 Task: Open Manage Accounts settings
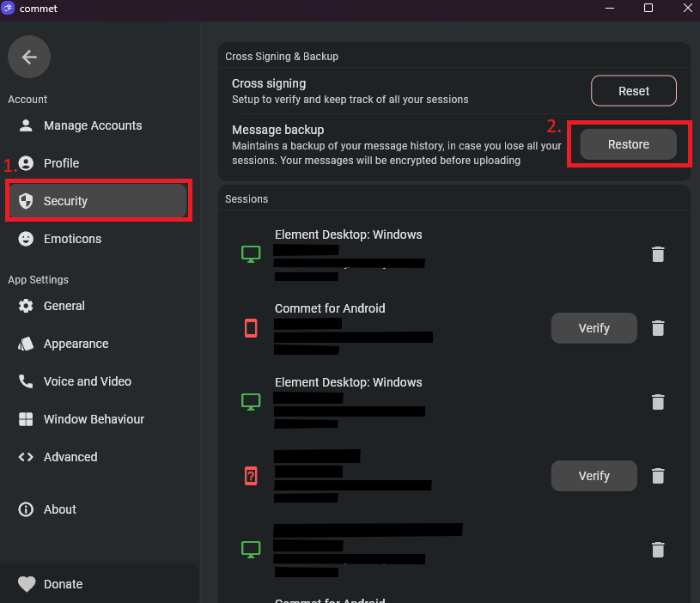[x=93, y=125]
